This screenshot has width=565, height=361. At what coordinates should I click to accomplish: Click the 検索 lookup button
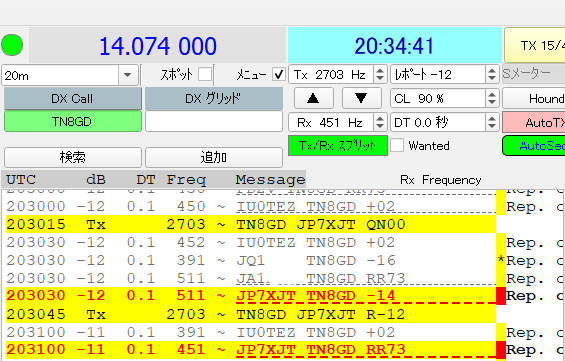click(x=72, y=157)
